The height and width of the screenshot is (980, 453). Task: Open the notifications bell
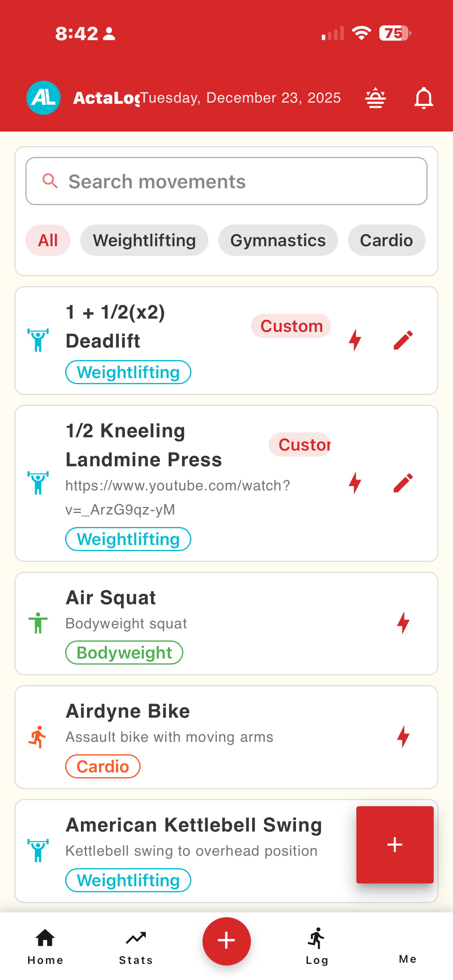pyautogui.click(x=424, y=98)
